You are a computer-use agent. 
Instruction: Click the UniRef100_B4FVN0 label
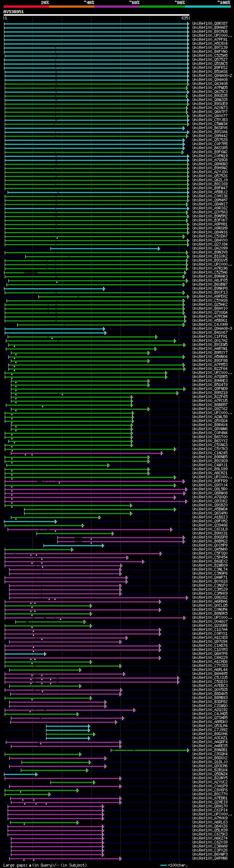tap(210, 52)
